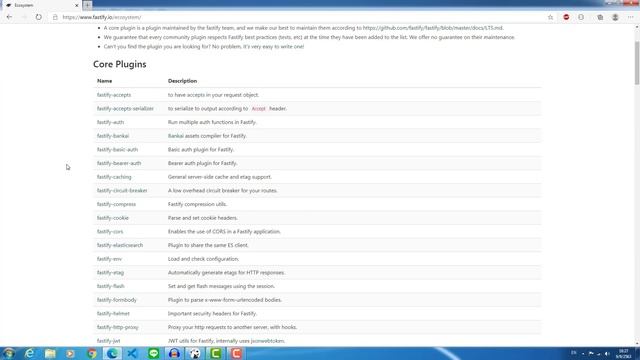Open the fastify-env plugin link
This screenshot has width=640, height=360.
109,259
